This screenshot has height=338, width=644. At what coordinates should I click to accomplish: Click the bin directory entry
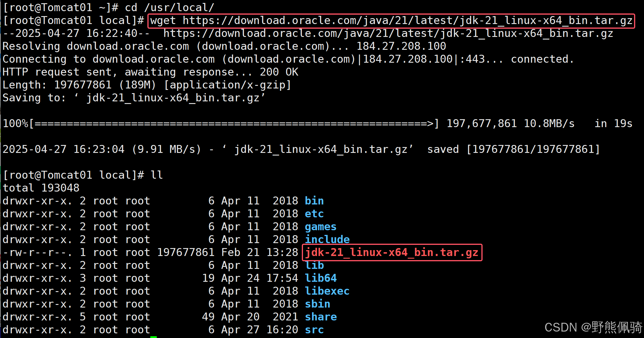[314, 201]
